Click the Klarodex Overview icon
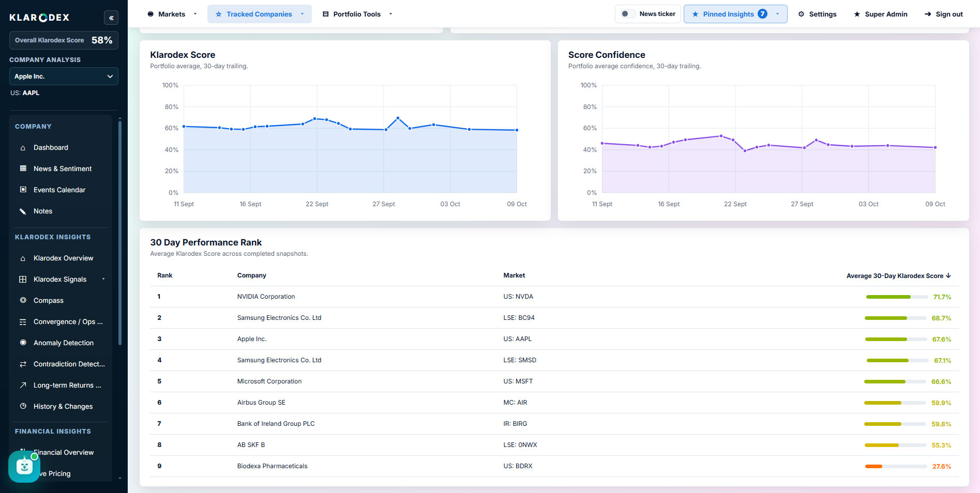This screenshot has width=980, height=493. pyautogui.click(x=23, y=258)
